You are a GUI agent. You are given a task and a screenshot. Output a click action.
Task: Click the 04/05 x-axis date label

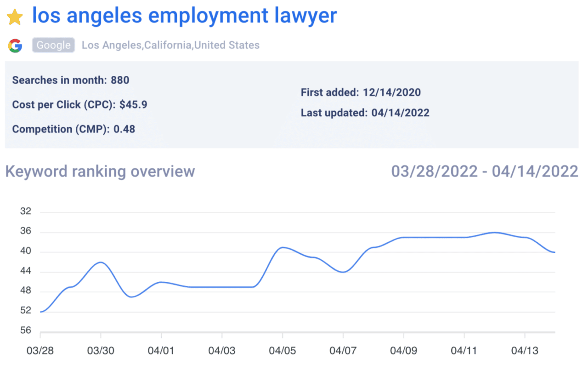point(283,350)
